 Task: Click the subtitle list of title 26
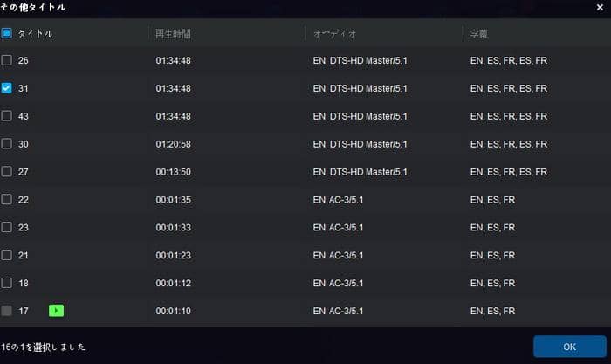[x=508, y=60]
